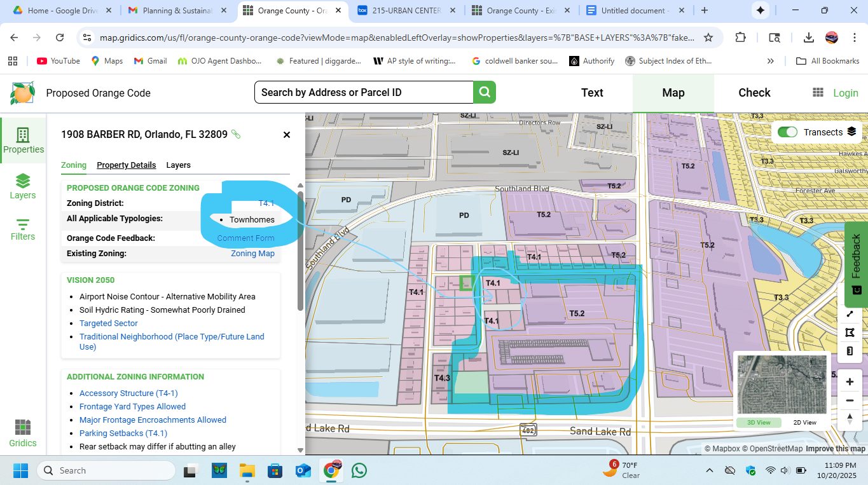Open the Layers sidebar icon
Screen dimensions: 868x485
point(23,187)
